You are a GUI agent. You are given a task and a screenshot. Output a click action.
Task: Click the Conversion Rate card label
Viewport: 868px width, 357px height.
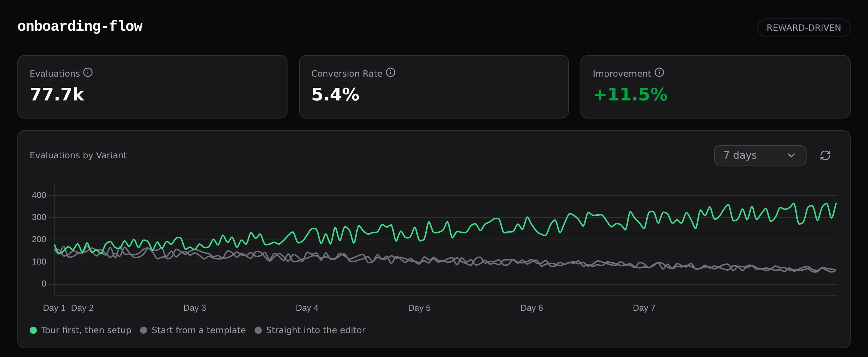[x=347, y=74]
